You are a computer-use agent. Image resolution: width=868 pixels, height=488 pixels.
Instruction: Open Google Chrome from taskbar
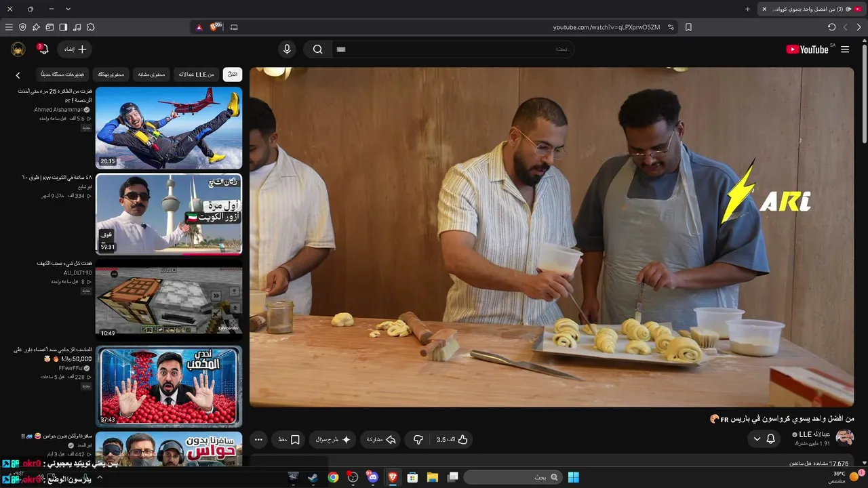click(333, 477)
